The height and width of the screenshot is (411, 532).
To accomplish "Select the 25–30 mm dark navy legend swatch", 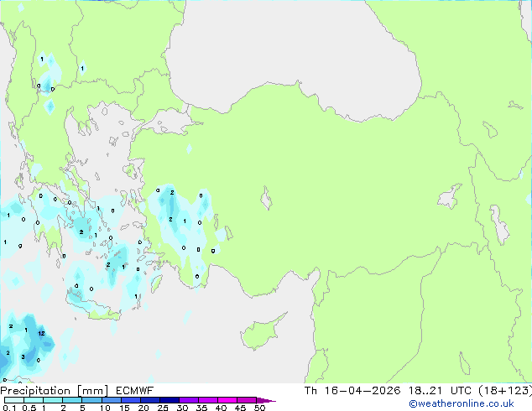I will [169, 400].
